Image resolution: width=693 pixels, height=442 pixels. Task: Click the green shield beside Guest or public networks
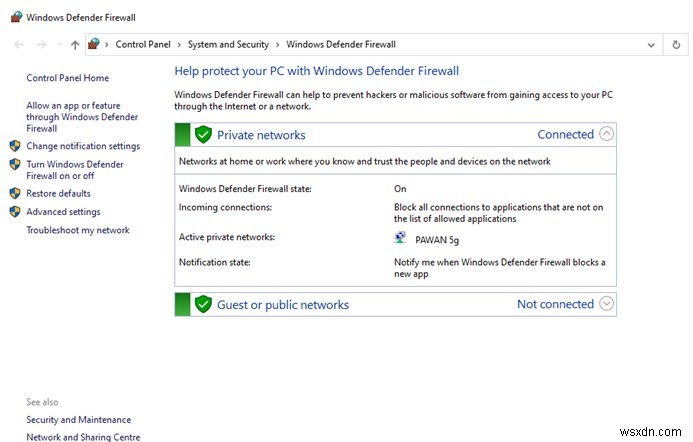click(203, 304)
